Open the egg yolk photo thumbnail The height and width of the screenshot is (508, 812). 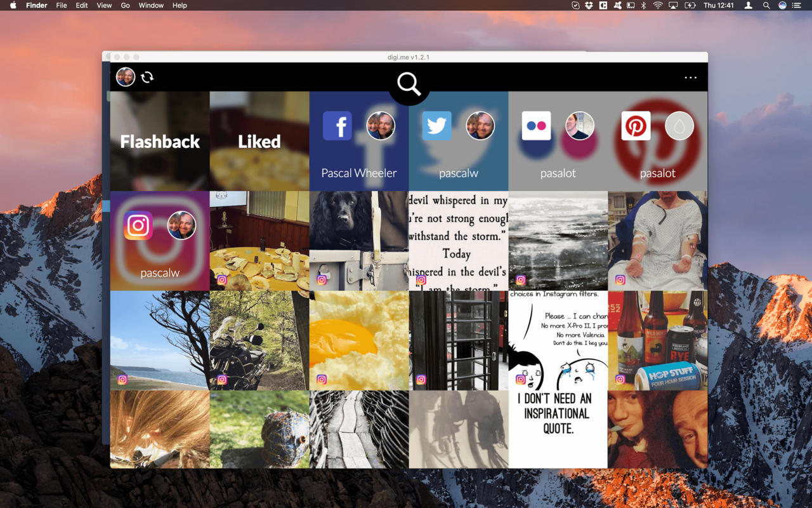tap(359, 340)
